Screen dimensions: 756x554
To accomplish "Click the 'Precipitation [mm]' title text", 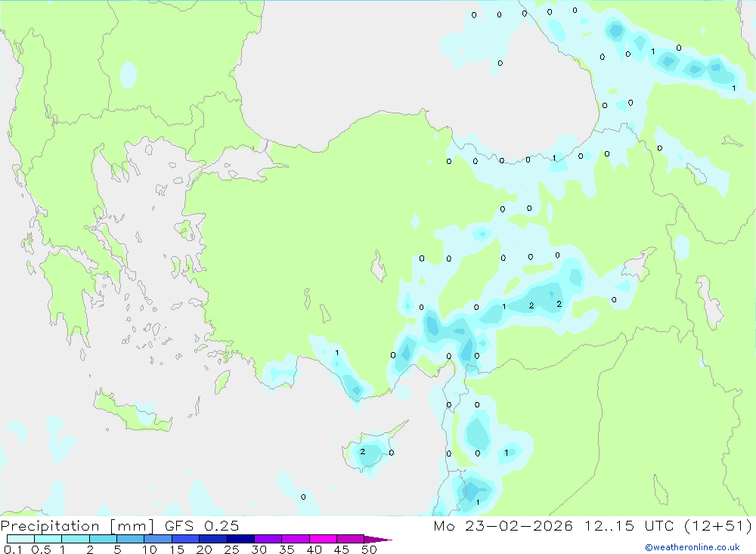I will [x=77, y=526].
